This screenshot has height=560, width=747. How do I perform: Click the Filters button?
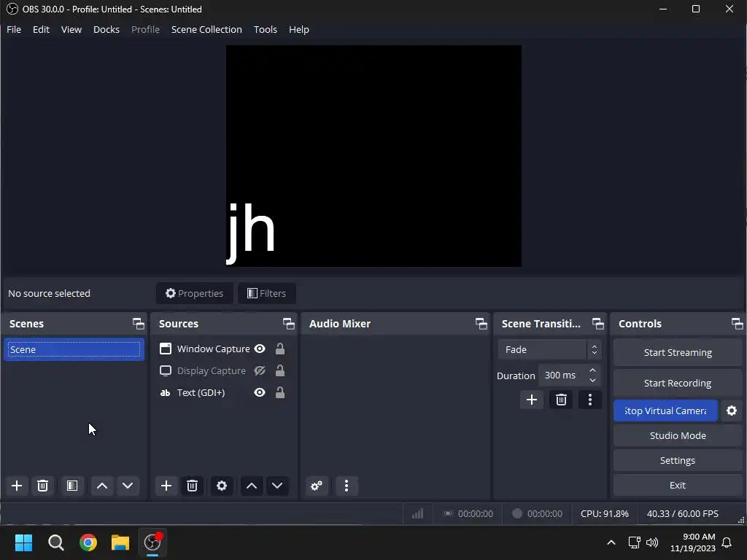(x=267, y=293)
